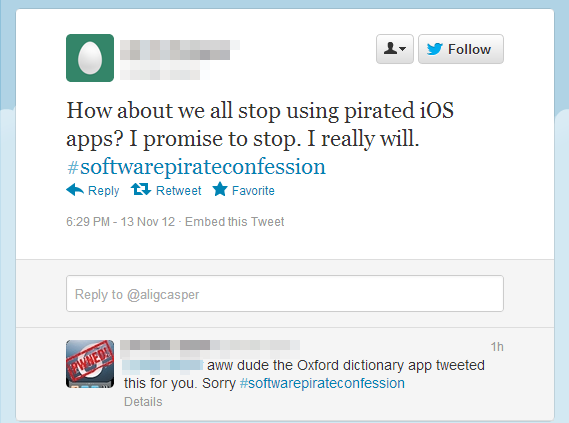
Task: Expand the Details link under the reply
Action: pos(143,402)
